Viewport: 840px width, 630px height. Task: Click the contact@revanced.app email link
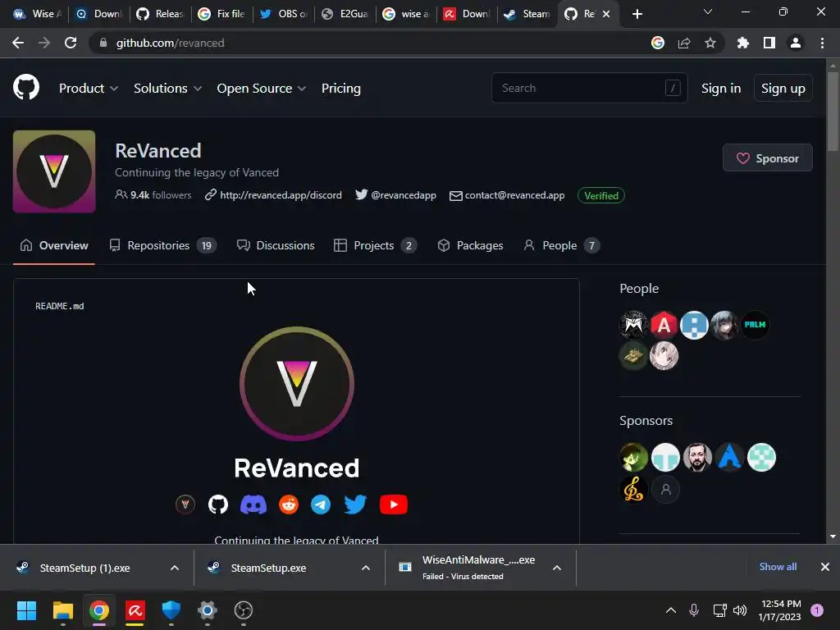515,195
